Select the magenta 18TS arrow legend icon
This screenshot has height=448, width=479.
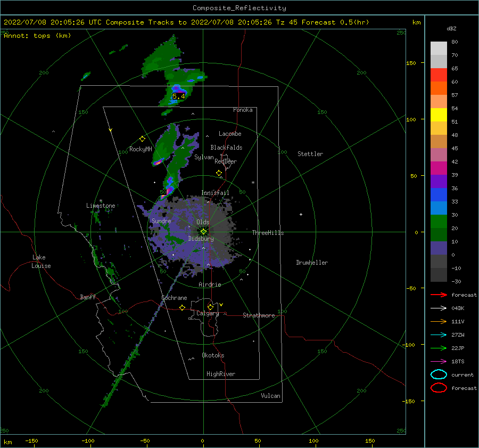pyautogui.click(x=439, y=362)
